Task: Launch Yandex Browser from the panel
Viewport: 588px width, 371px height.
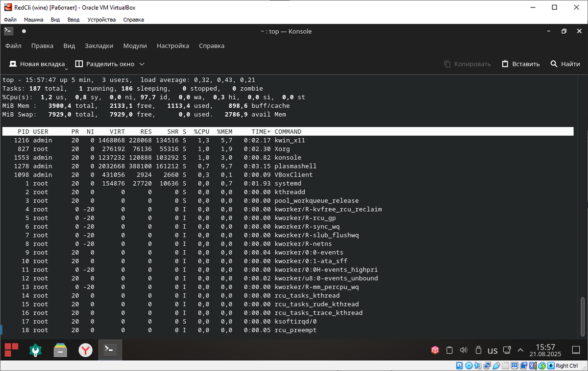Action: [x=86, y=350]
